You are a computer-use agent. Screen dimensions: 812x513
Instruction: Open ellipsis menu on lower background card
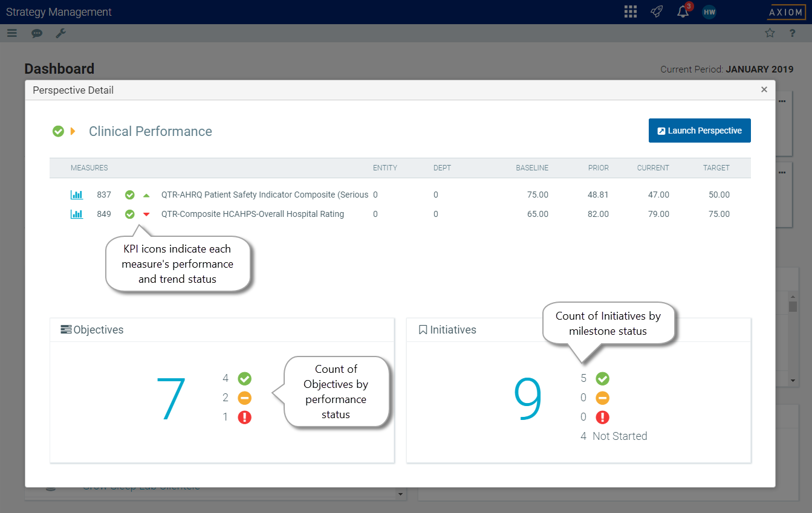tap(782, 172)
